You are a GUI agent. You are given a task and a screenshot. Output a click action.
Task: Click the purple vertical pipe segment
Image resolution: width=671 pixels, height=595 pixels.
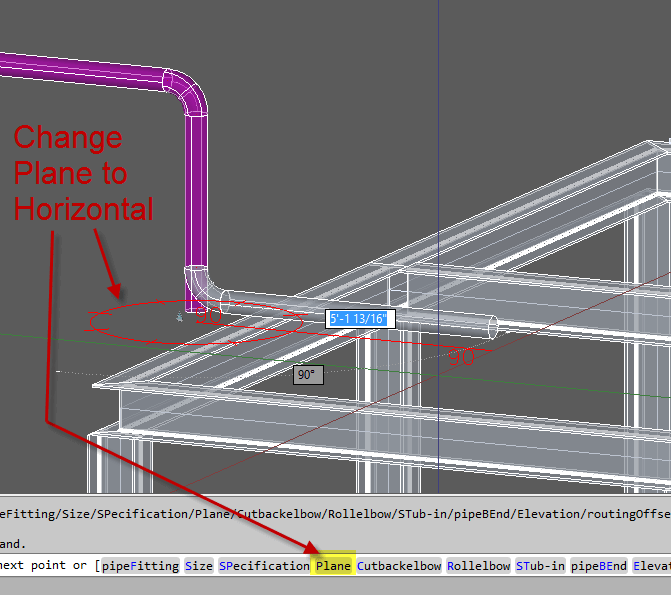pos(196,190)
